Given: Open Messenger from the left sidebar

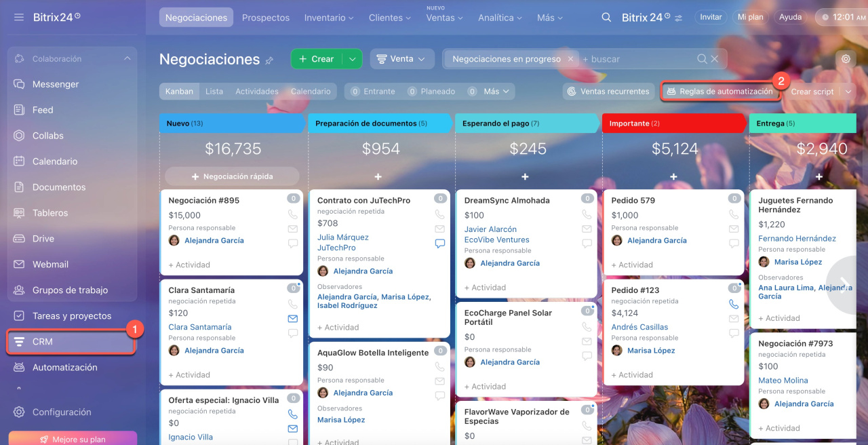Looking at the screenshot, I should point(56,84).
